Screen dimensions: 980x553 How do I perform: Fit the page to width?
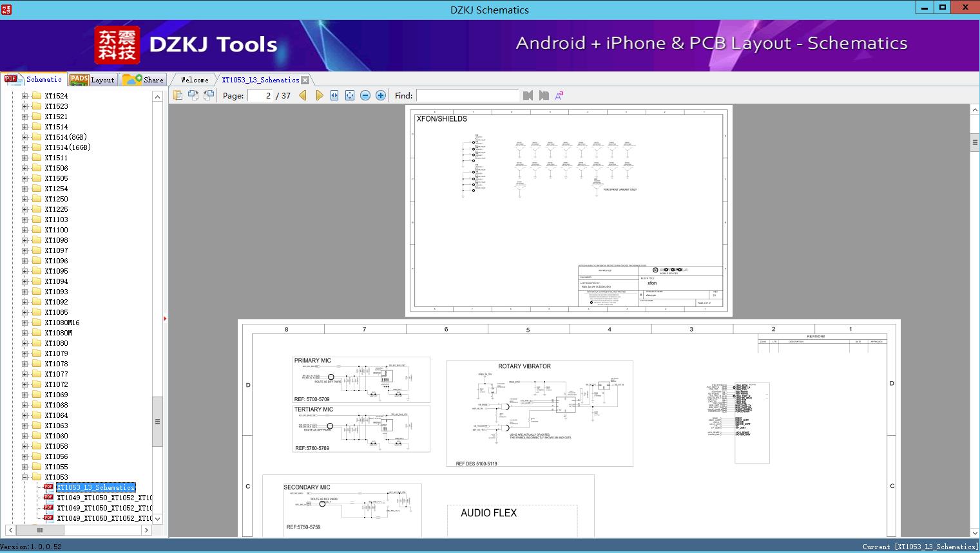coord(334,95)
